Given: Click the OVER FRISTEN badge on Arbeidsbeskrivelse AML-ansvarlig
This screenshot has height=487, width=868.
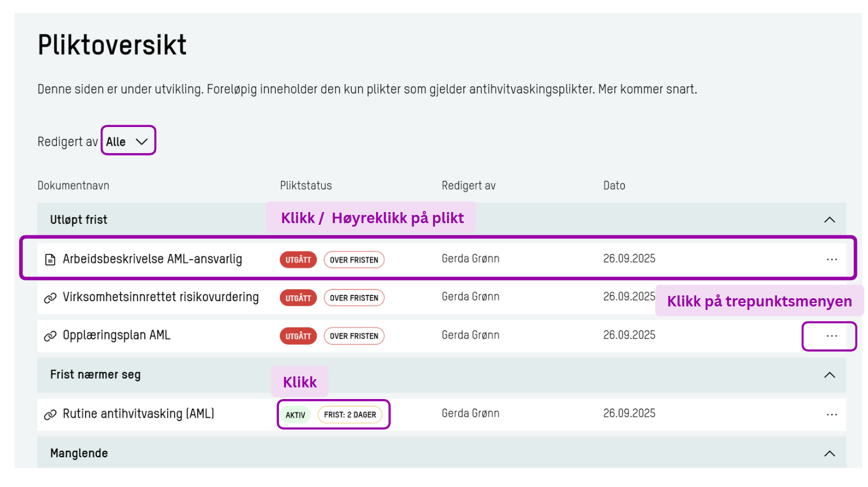Looking at the screenshot, I should click(x=354, y=259).
